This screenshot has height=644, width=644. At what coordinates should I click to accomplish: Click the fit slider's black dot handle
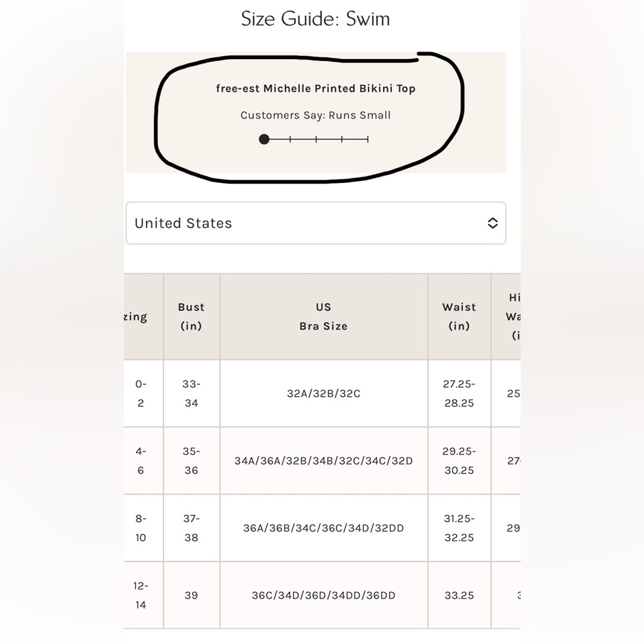pyautogui.click(x=264, y=139)
